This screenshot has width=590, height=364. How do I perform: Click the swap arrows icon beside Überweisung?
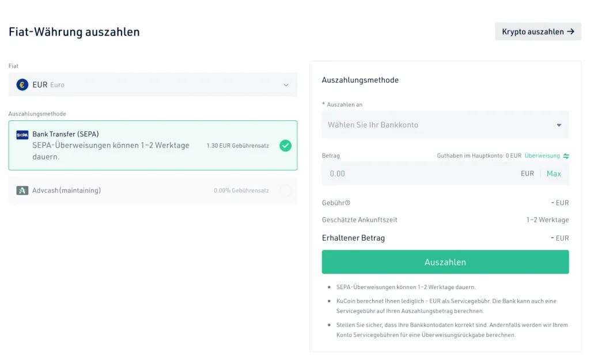(566, 156)
